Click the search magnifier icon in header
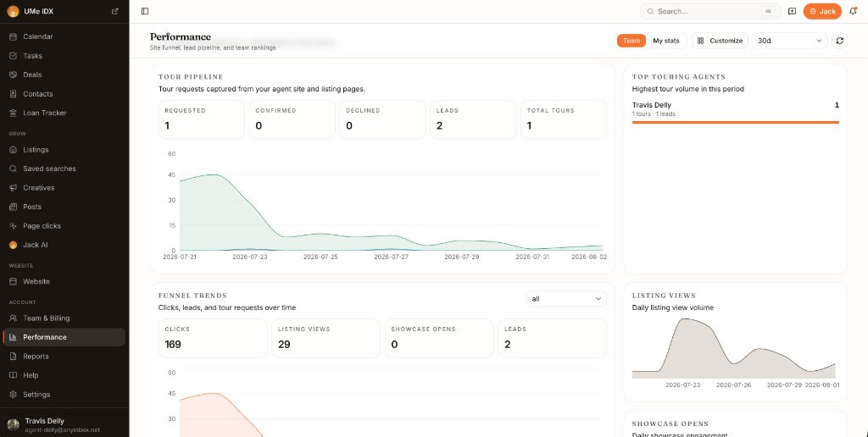The height and width of the screenshot is (437, 868). pyautogui.click(x=650, y=11)
